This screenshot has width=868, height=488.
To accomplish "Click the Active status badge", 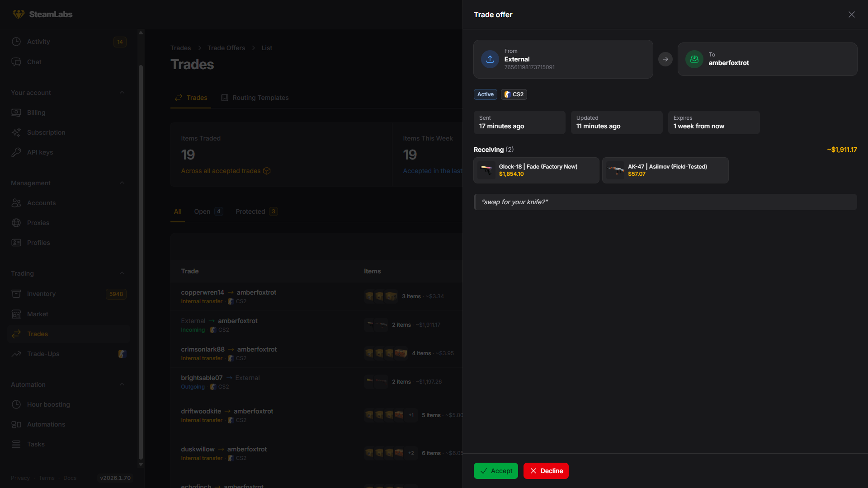I will (485, 94).
